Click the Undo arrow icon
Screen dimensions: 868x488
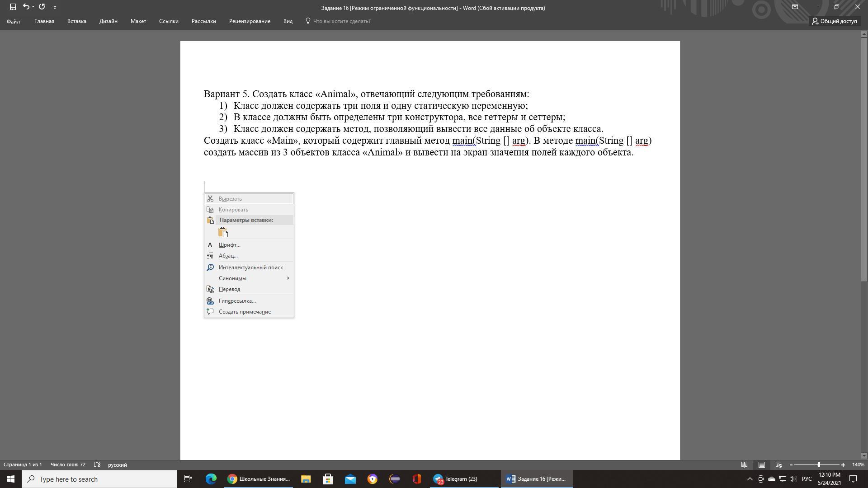pos(26,7)
